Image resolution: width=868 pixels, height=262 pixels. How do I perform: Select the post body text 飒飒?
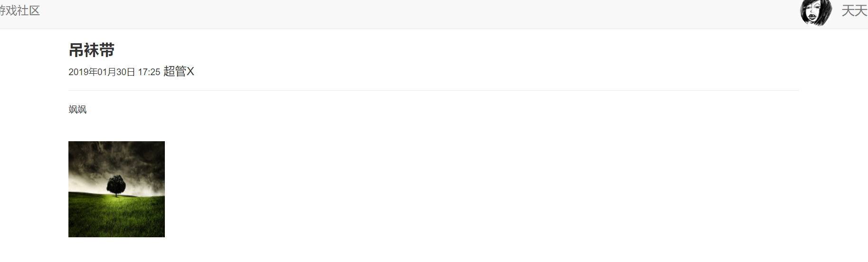coord(77,109)
